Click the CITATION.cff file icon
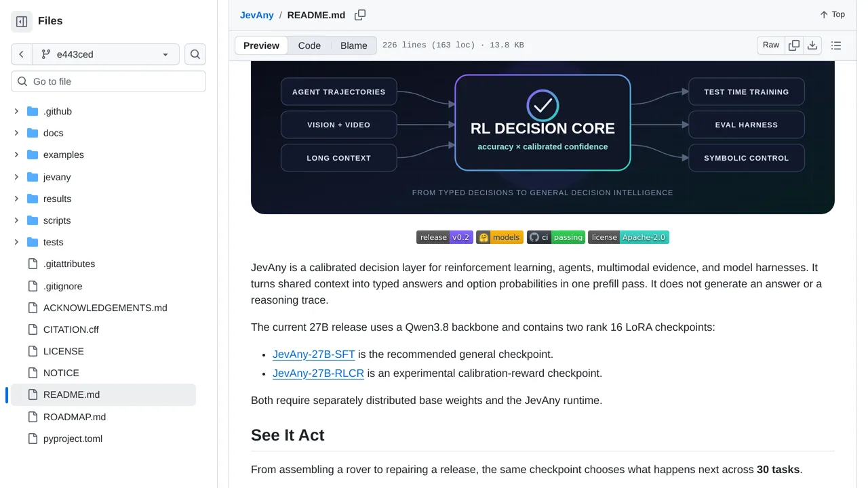This screenshot has height=488, width=868. tap(33, 329)
